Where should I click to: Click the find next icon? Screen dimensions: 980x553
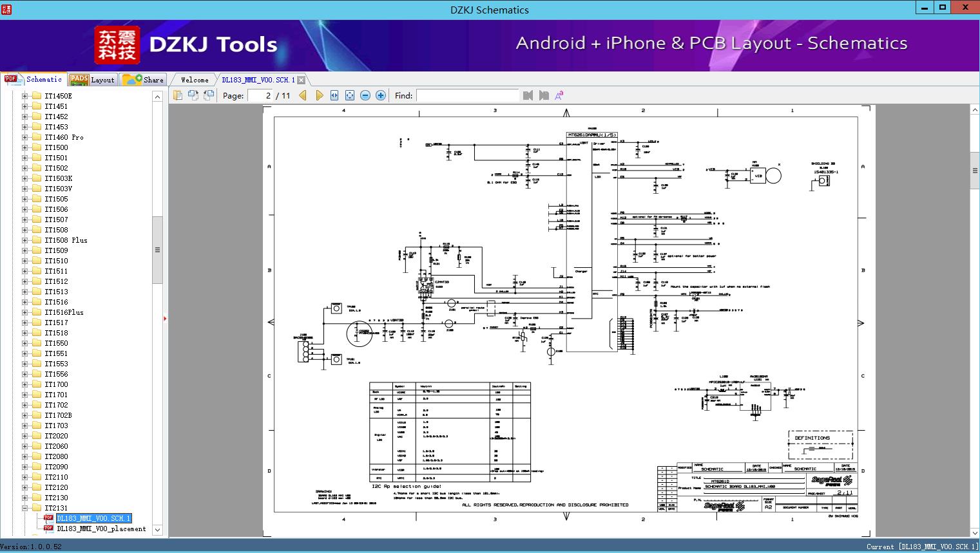click(x=544, y=95)
